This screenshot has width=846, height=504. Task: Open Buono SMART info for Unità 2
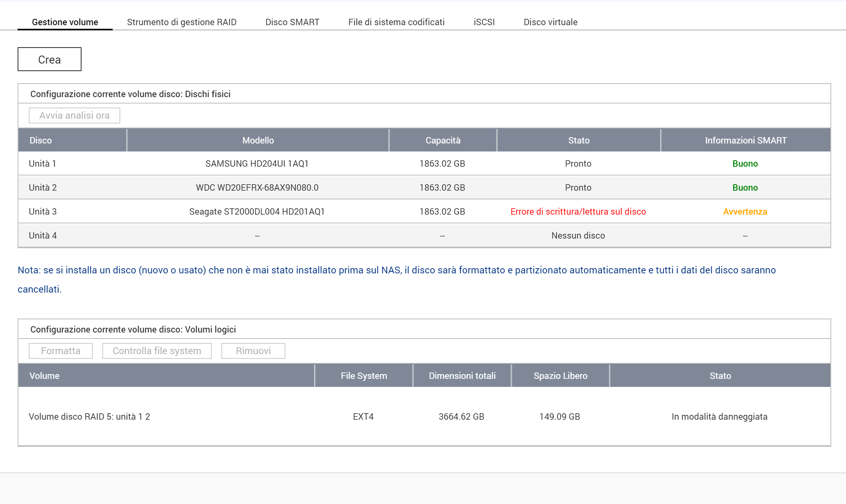click(x=745, y=187)
